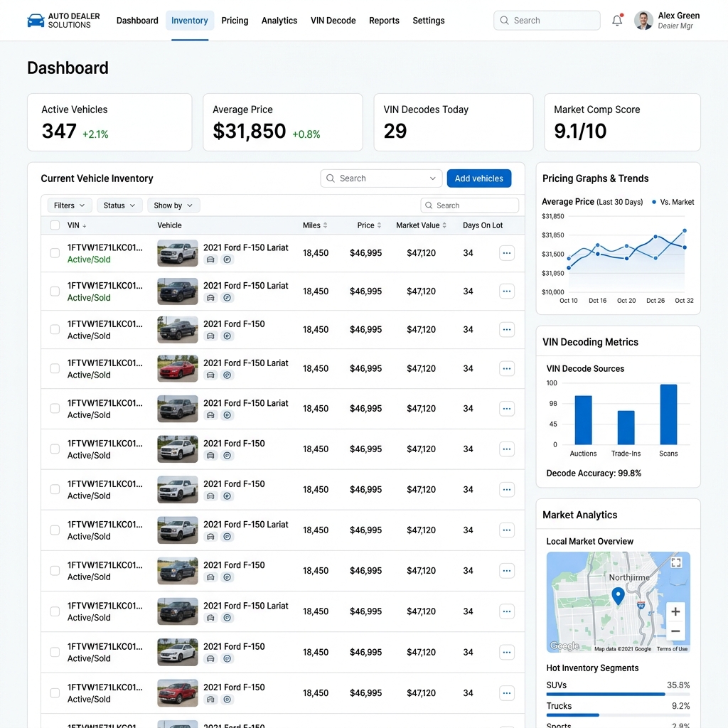The height and width of the screenshot is (728, 728).
Task: Click Auto Dealer Solutions car logo
Action: click(x=36, y=21)
